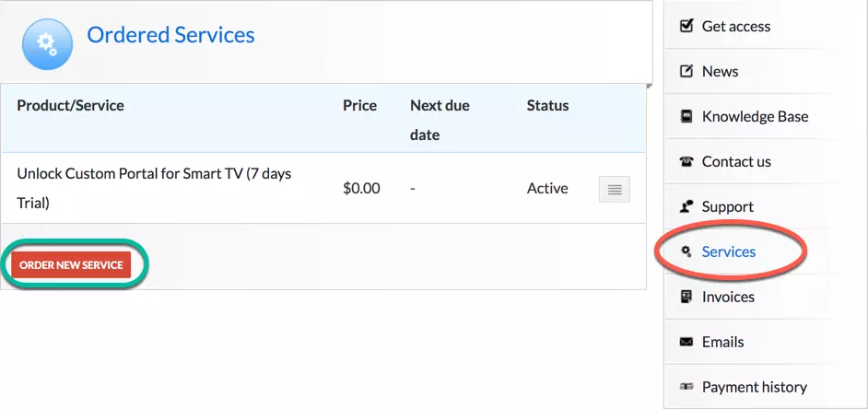The height and width of the screenshot is (409, 868).
Task: Open the Knowledge Base link
Action: pyautogui.click(x=755, y=116)
